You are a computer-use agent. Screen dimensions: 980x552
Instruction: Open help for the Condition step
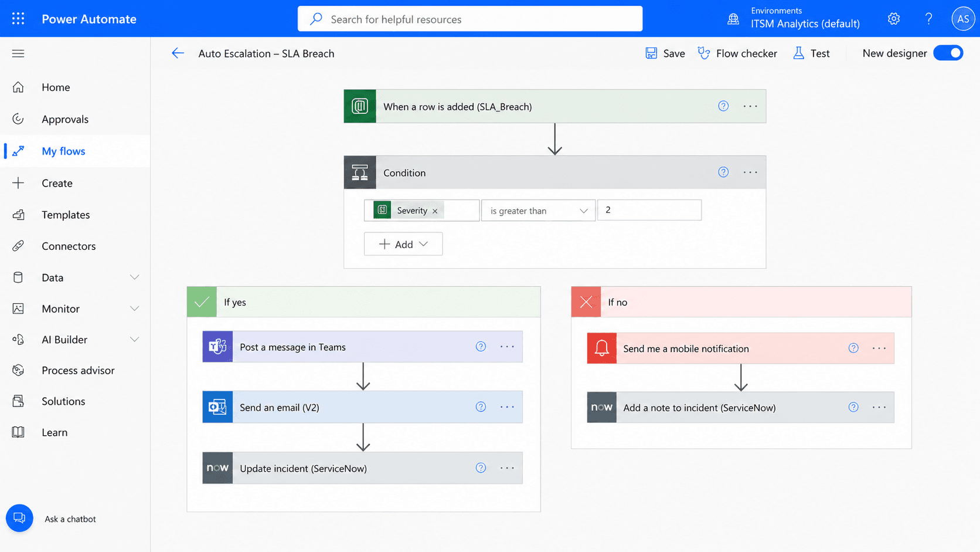pyautogui.click(x=723, y=172)
